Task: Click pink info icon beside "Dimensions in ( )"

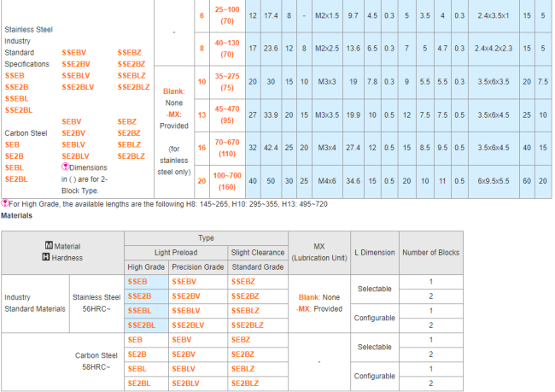Action: point(66,167)
